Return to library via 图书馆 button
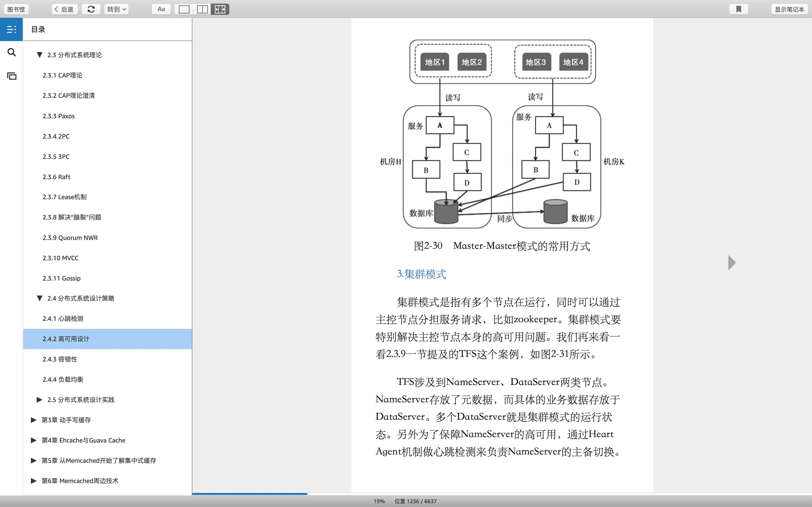Screen dimensions: 812x507 tap(16, 9)
